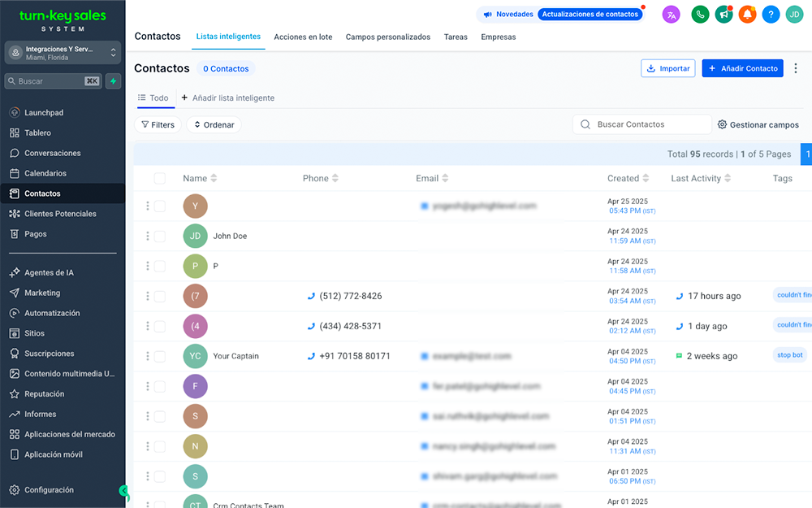Select the Todo list tab

coord(153,98)
